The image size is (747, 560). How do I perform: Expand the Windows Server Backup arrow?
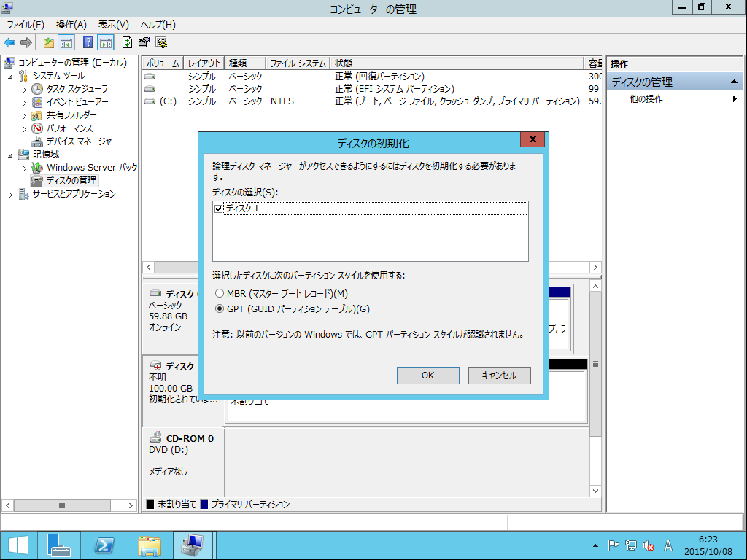(24, 168)
